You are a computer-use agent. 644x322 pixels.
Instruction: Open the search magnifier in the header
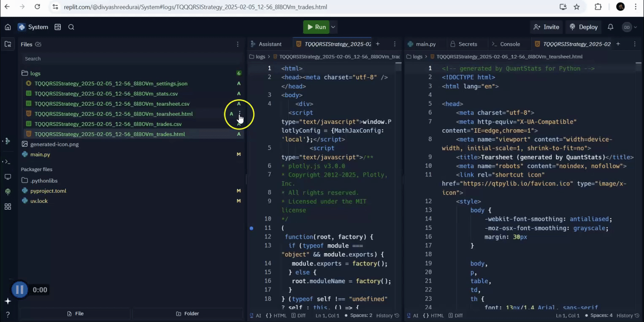(71, 27)
